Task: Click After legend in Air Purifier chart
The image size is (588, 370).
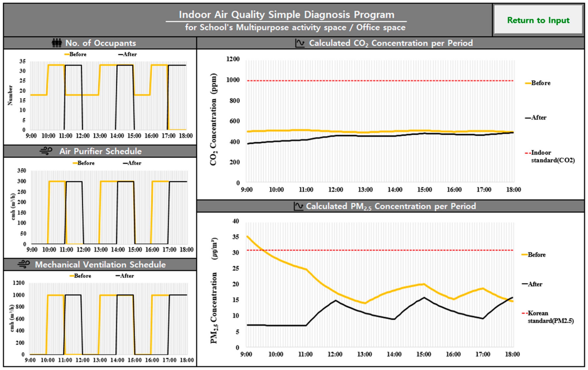Action: 134,163
